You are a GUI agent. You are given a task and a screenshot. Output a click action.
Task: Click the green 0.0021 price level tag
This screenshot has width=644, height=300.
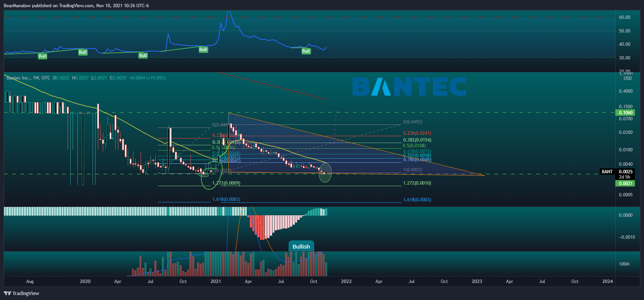pos(625,183)
